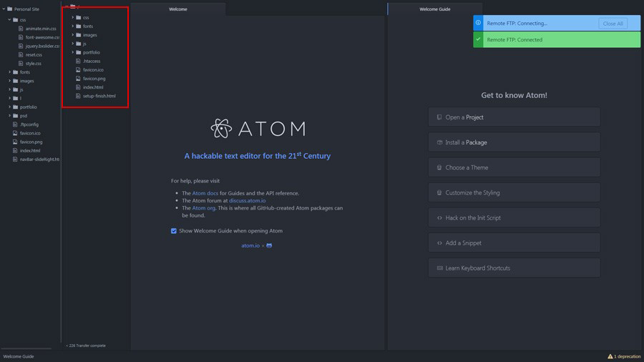This screenshot has width=644, height=362.
Task: Switch to the Welcome tab
Action: 178,9
